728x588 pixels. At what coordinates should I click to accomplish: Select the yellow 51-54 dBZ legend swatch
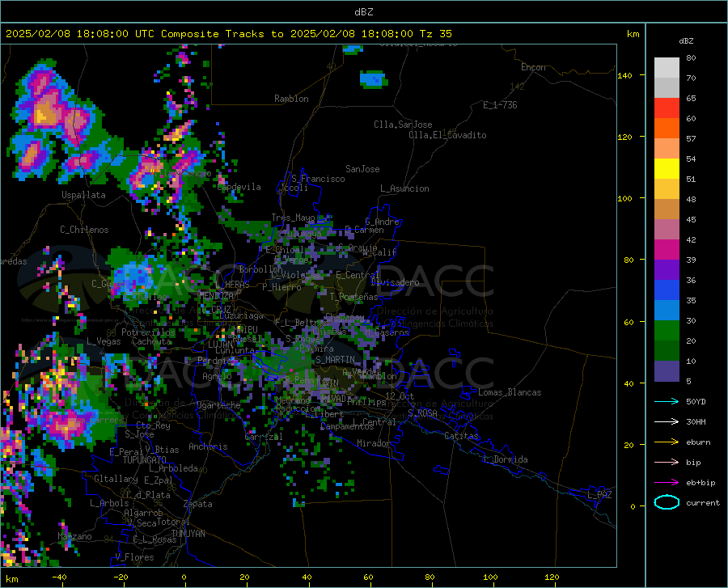pos(667,169)
